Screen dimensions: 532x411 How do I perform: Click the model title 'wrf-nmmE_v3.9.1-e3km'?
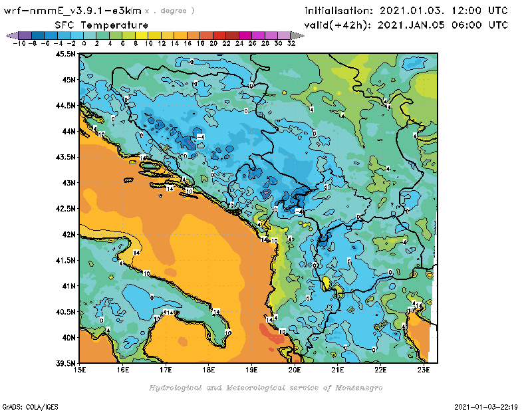(72, 11)
